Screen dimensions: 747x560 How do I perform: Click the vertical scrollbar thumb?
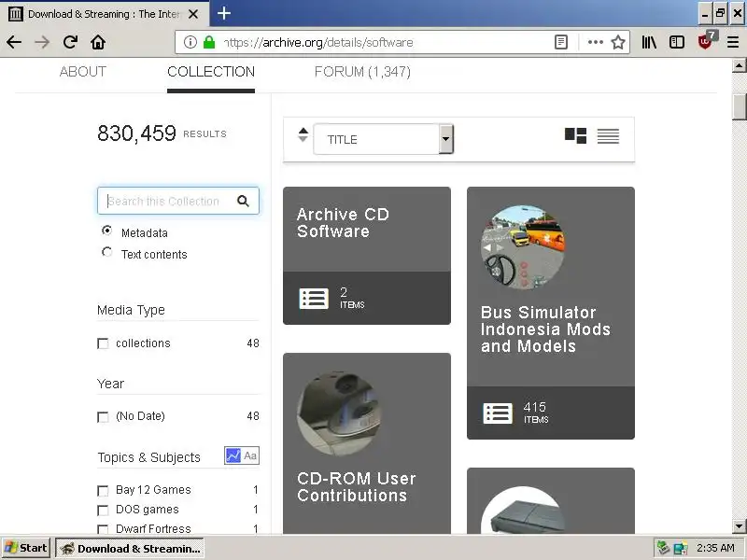739,107
